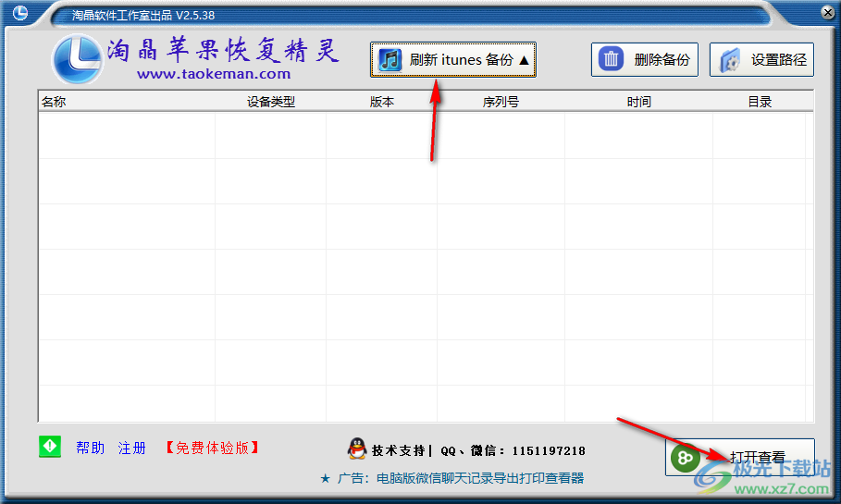Screen dimensions: 841x504
Task: Open the 电脑版微信聊天记录导出打印查看器 ad link
Action: click(x=480, y=478)
